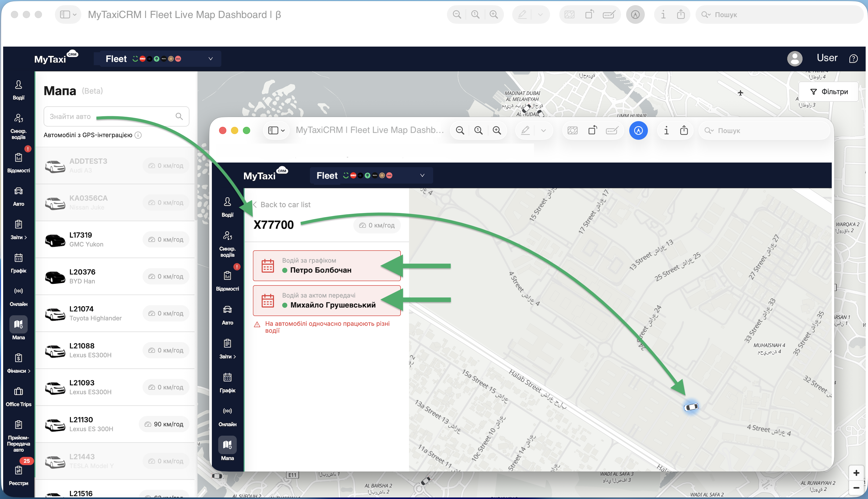The image size is (868, 499).
Task: Open Водії section in outer sidebar
Action: point(18,90)
